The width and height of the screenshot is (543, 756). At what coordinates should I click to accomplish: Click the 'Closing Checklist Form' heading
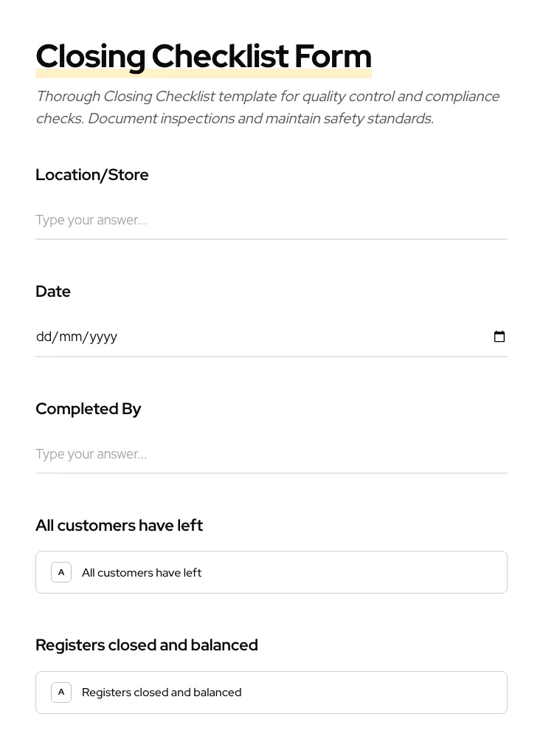coord(204,55)
